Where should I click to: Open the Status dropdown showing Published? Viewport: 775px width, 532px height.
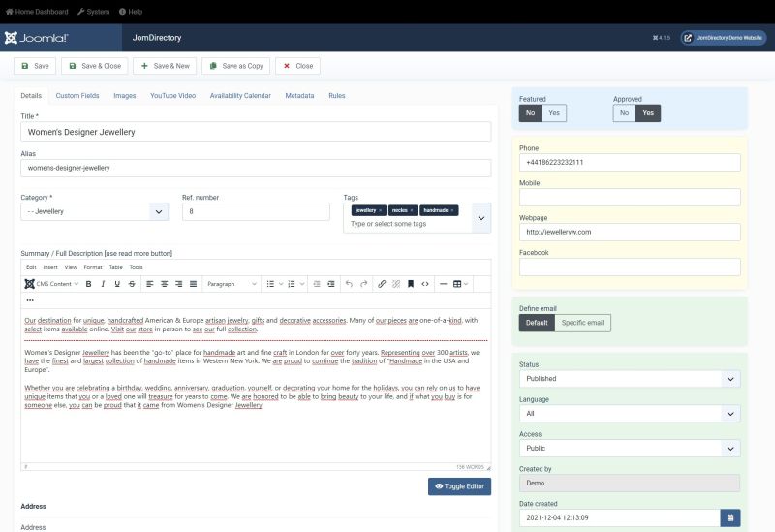pyautogui.click(x=630, y=379)
